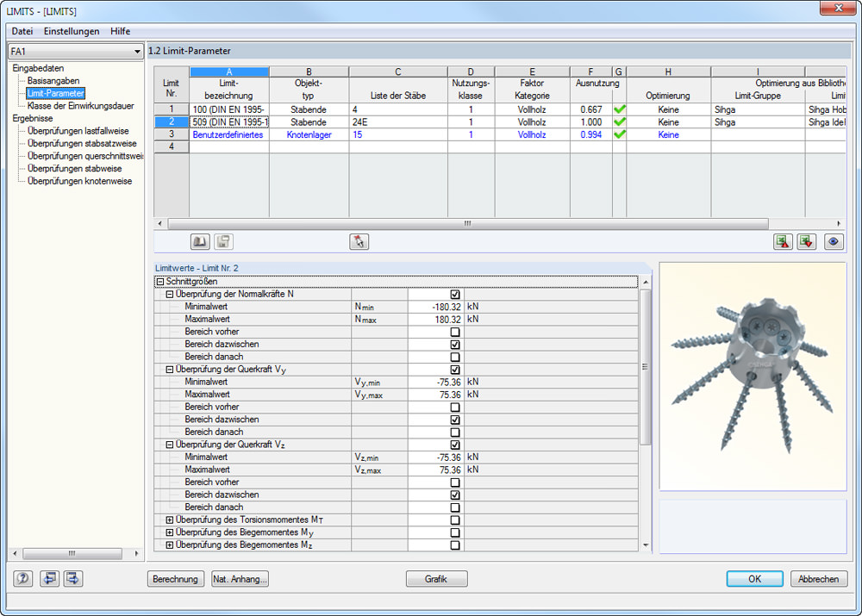
Task: Click the Sihga connector preview image
Action: (x=753, y=376)
